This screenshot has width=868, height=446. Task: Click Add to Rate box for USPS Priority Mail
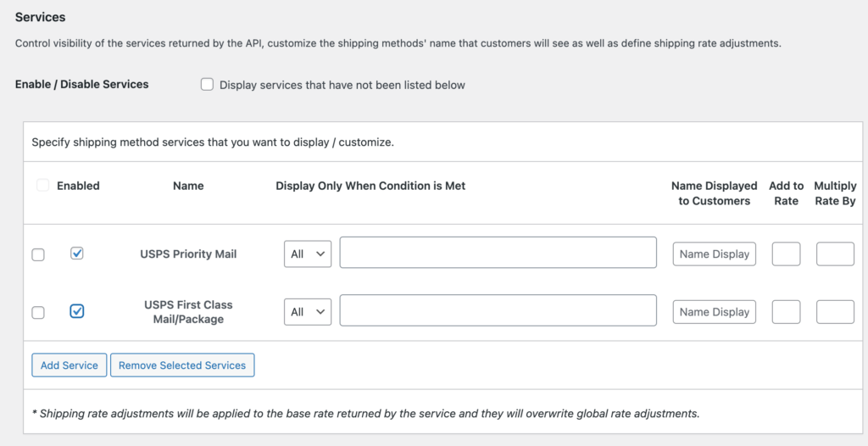(x=786, y=254)
